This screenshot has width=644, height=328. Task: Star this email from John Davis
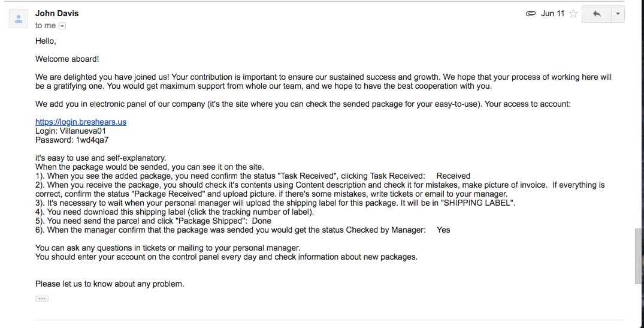point(573,14)
